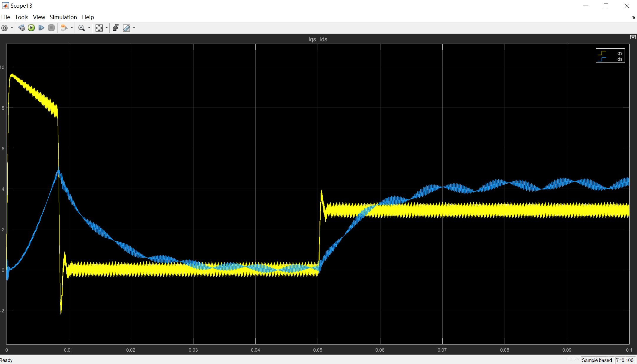
Task: Maximize the Scope13 window
Action: tap(606, 6)
